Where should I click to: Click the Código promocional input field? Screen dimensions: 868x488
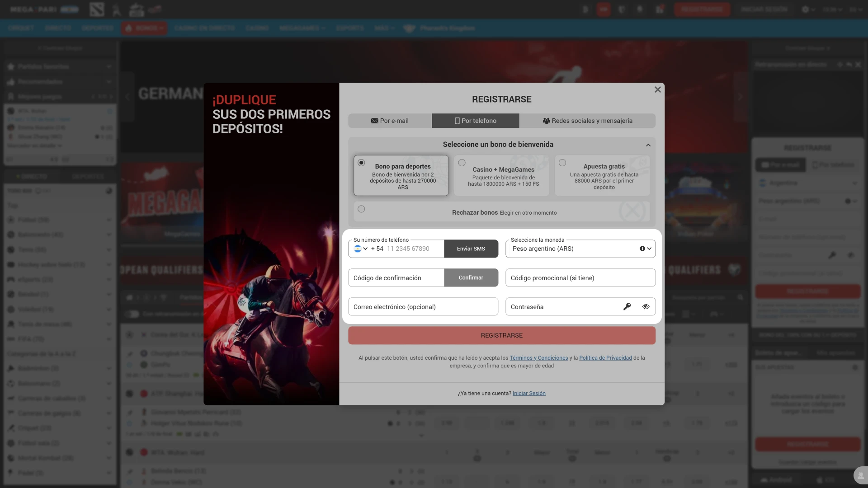click(x=580, y=278)
